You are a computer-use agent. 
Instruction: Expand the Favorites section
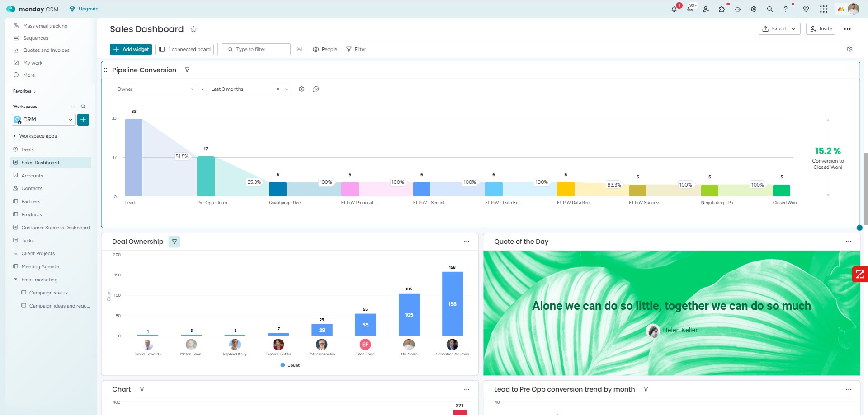(x=24, y=91)
